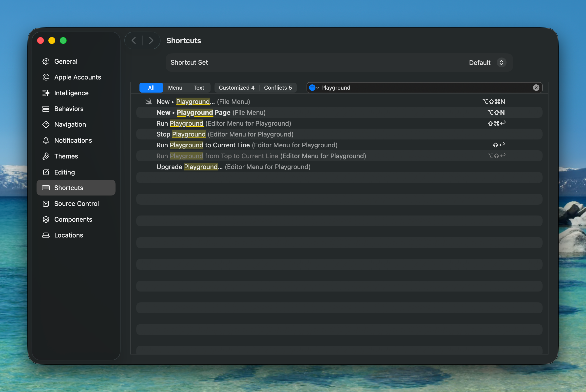
Task: Open Navigation settings pane
Action: [x=76, y=124]
